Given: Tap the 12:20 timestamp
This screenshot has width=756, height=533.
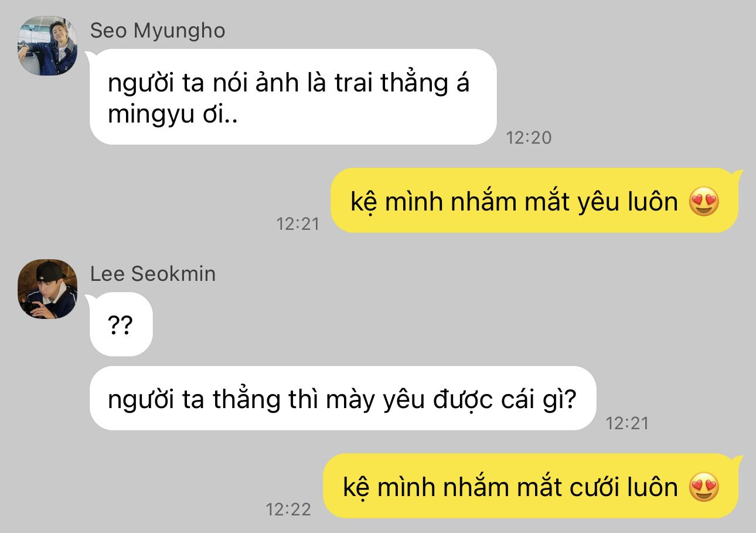Looking at the screenshot, I should [x=529, y=138].
